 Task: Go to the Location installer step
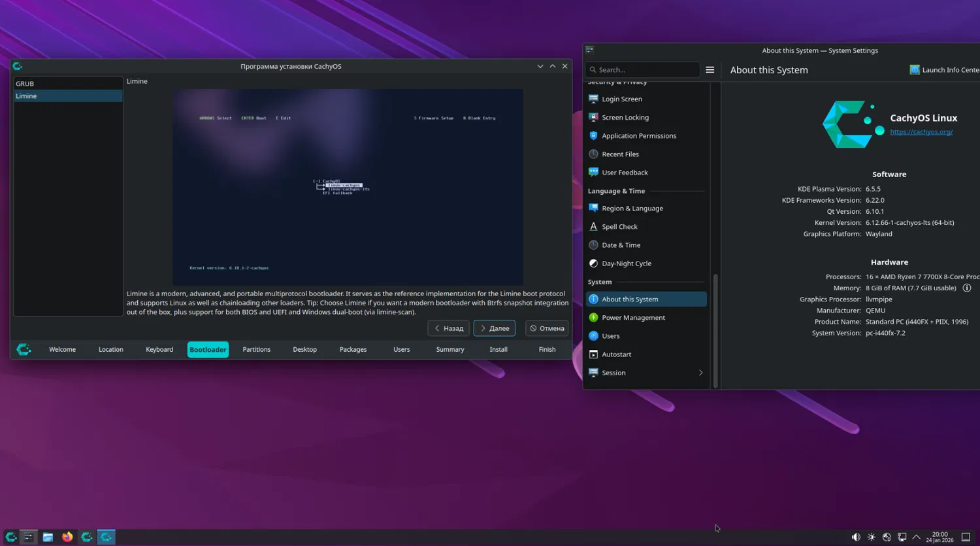pyautogui.click(x=111, y=350)
